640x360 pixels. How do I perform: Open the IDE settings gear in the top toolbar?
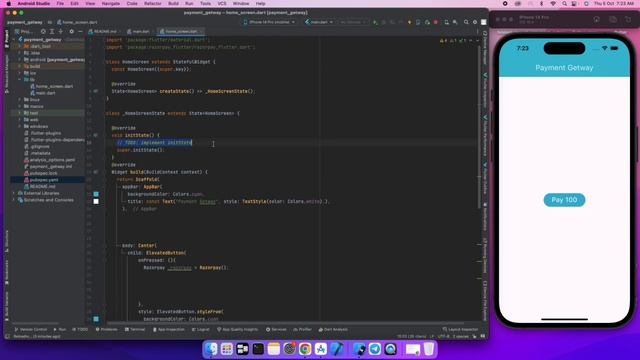pyautogui.click(x=475, y=22)
